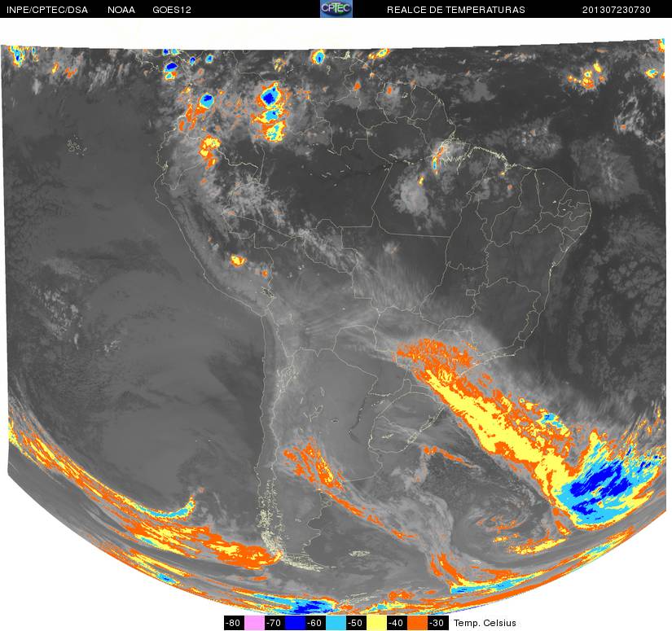Click the -70 legend value label
Image resolution: width=672 pixels, height=631 pixels.
tap(275, 623)
